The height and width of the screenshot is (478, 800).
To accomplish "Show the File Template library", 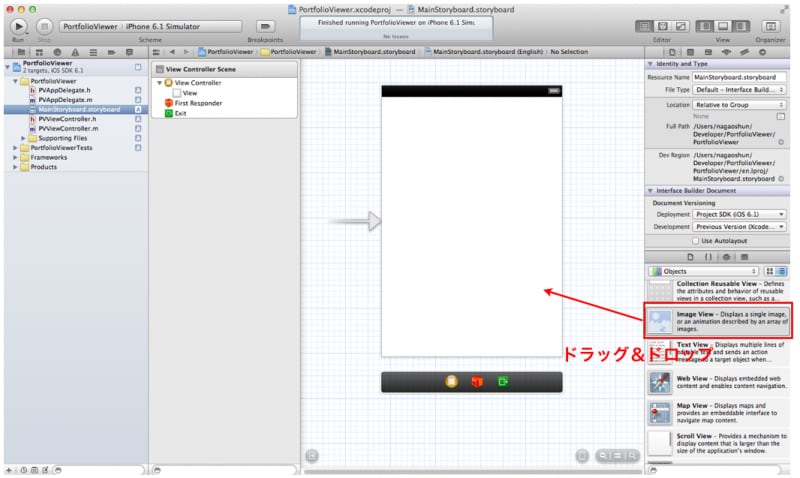I will coord(690,257).
